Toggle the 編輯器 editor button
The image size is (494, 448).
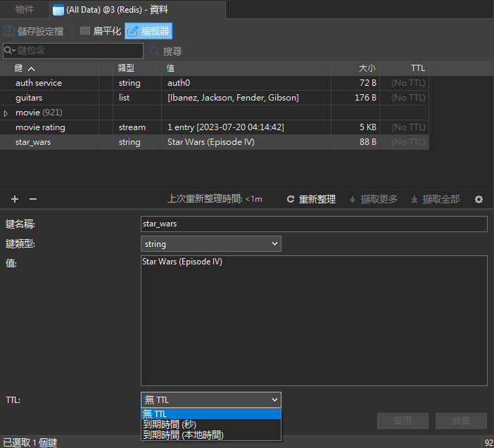click(148, 31)
